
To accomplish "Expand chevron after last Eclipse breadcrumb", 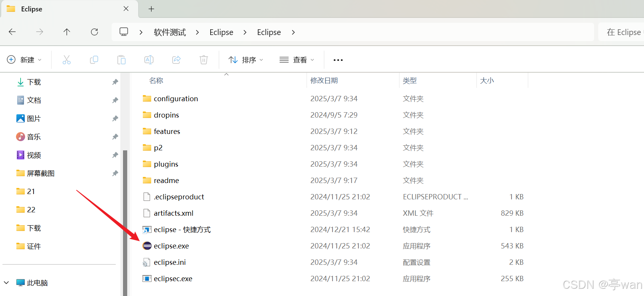I will pyautogui.click(x=293, y=32).
